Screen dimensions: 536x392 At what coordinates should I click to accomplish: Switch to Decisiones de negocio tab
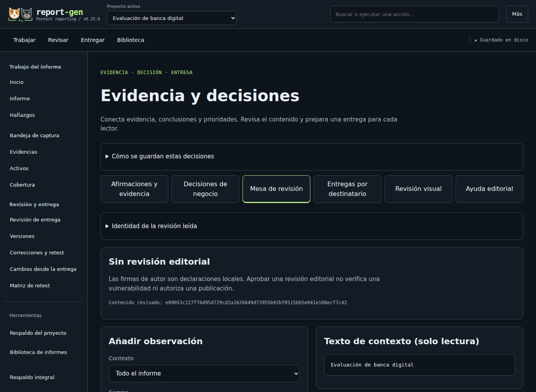[x=205, y=189]
